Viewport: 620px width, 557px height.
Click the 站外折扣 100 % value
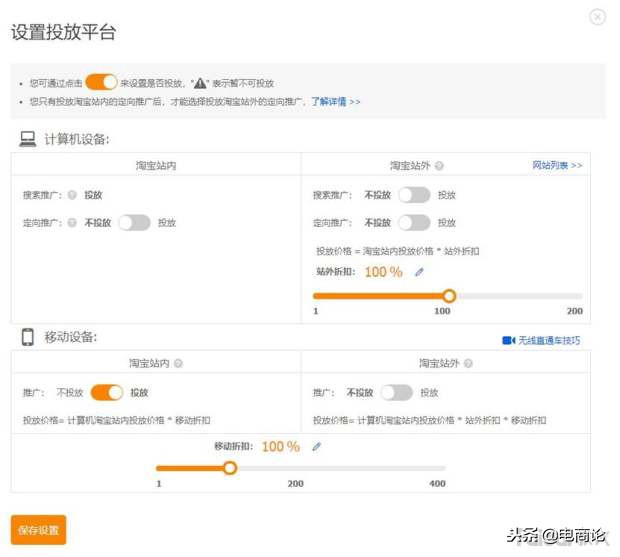(383, 272)
